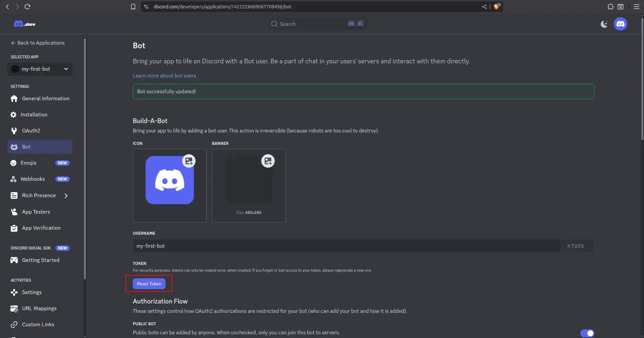Click the share icon in the address bar
Image resolution: width=644 pixels, height=338 pixels.
[x=484, y=7]
